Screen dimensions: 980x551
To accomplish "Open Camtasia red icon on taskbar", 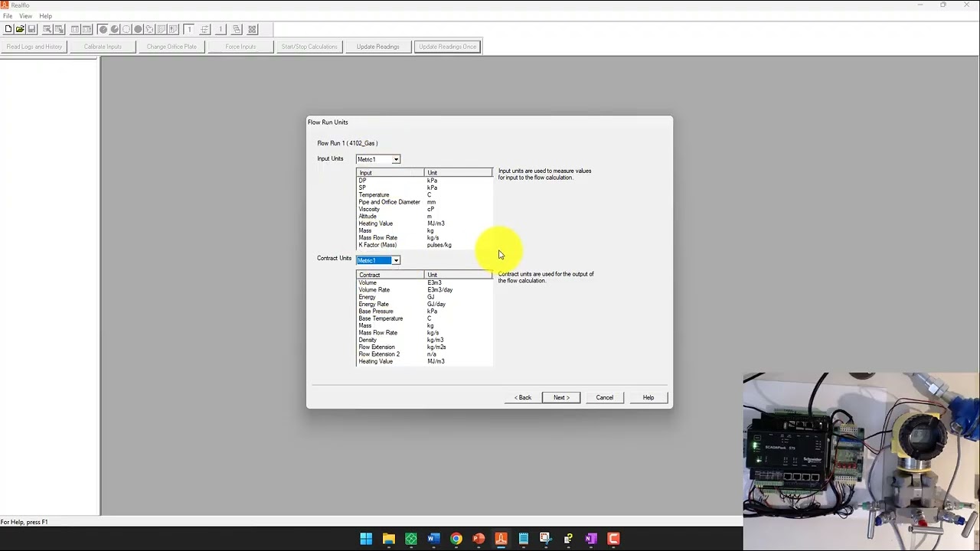I will tap(613, 539).
